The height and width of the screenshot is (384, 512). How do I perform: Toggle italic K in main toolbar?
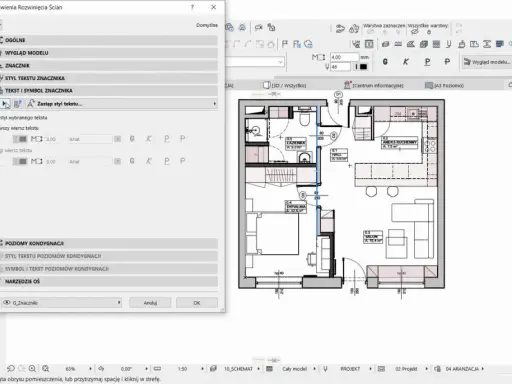pyautogui.click(x=406, y=62)
